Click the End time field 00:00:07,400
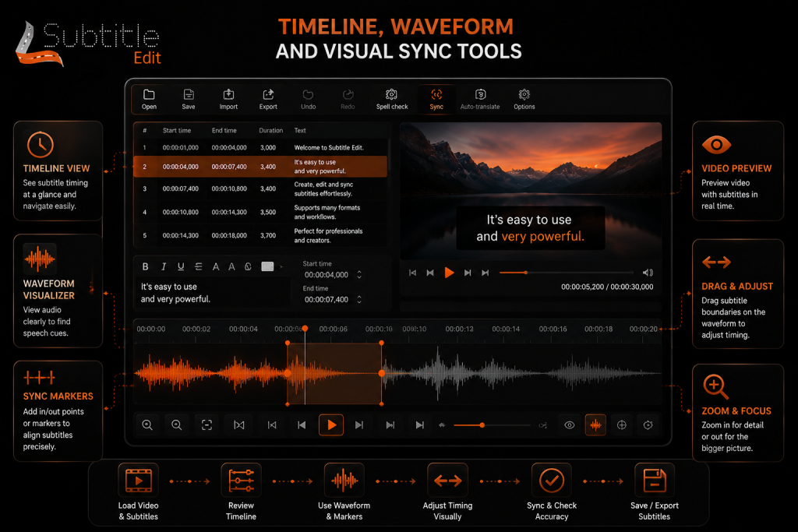This screenshot has width=798, height=532. coord(327,300)
